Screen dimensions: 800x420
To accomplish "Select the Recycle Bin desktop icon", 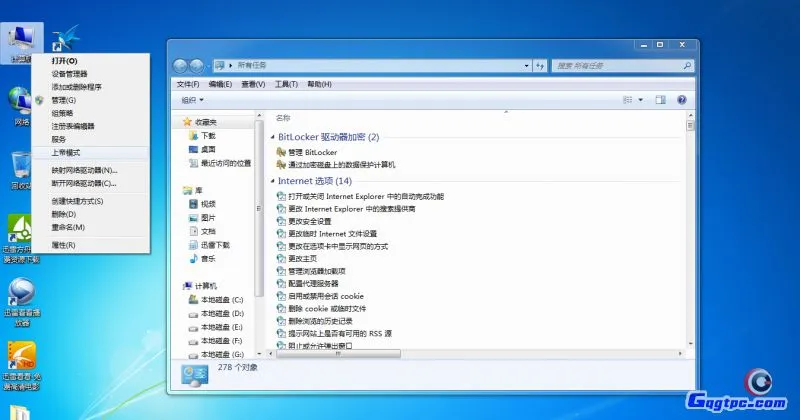I will click(20, 170).
